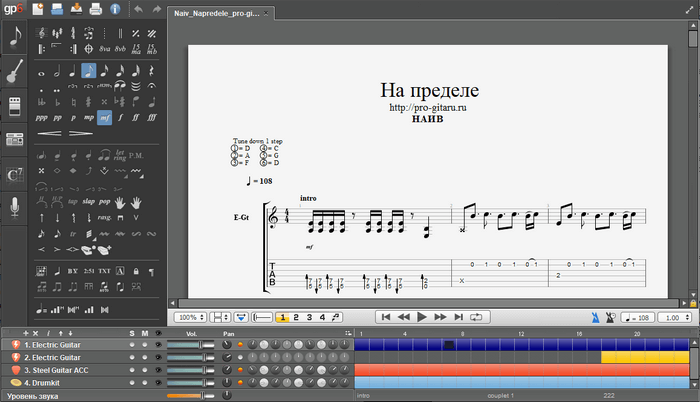Toggle visibility of first Electric Guitar track
Image resolution: width=700 pixels, height=402 pixels.
158,344
